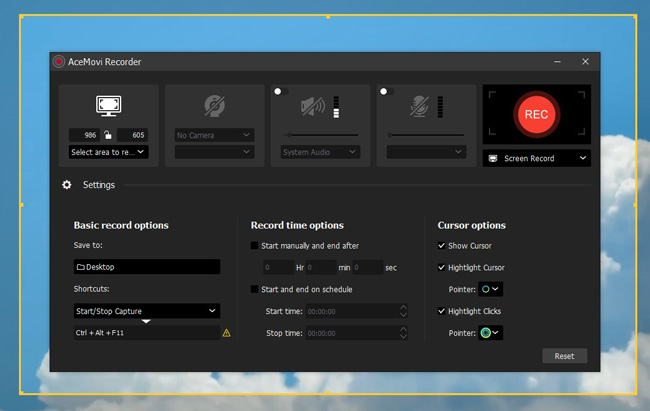Click the Desktop save path field

[x=147, y=267]
